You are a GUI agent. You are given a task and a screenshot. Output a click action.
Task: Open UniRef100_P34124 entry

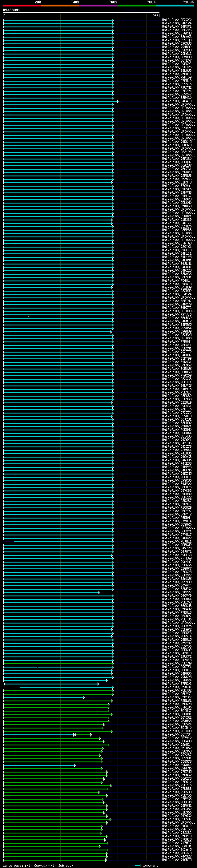[x=176, y=294]
